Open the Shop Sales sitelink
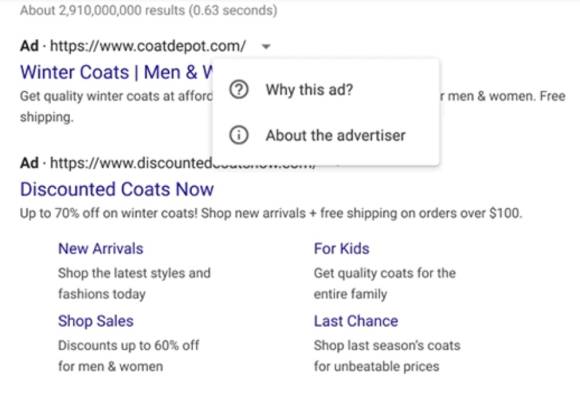Screen dimensions: 580x395 coord(96,321)
